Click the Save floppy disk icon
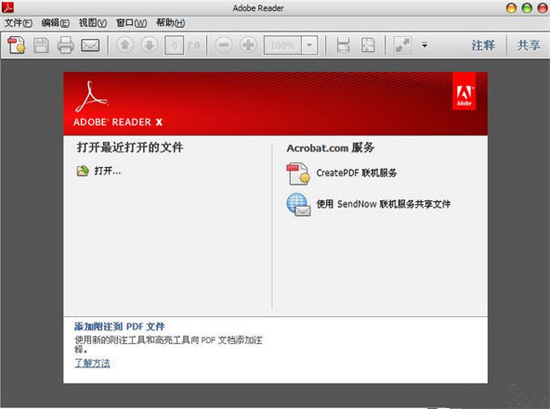Image resolution: width=550 pixels, height=409 pixels. tap(41, 45)
